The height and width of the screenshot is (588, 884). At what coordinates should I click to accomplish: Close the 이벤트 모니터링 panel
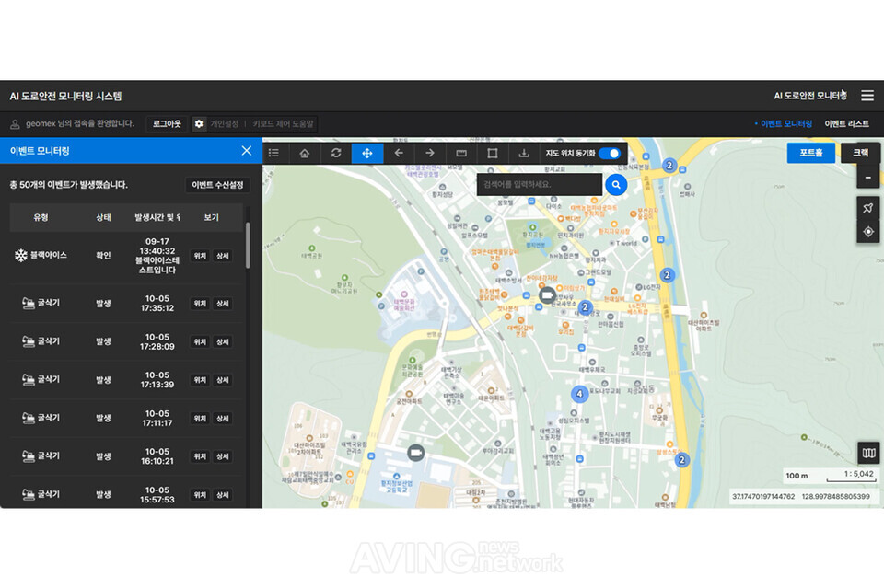[246, 151]
